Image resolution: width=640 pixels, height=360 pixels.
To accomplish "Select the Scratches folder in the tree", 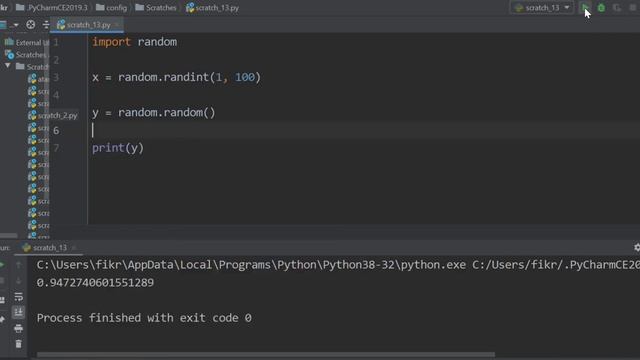I will (x=33, y=67).
